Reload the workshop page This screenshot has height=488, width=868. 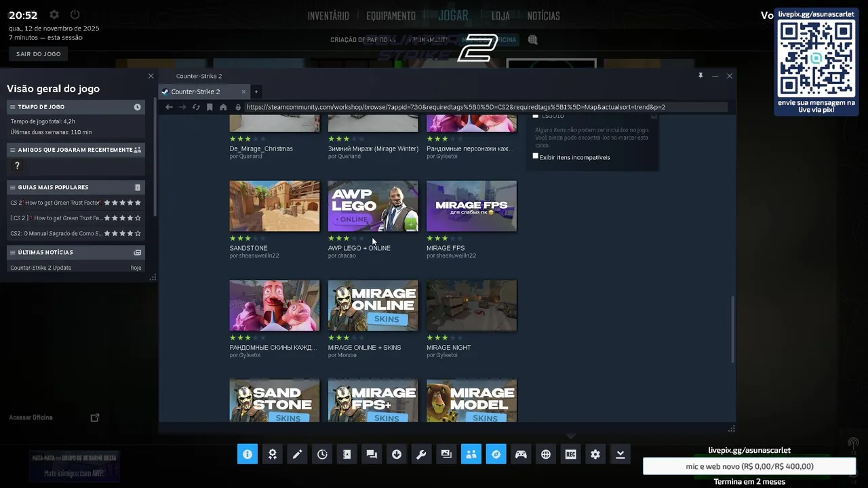pyautogui.click(x=196, y=107)
